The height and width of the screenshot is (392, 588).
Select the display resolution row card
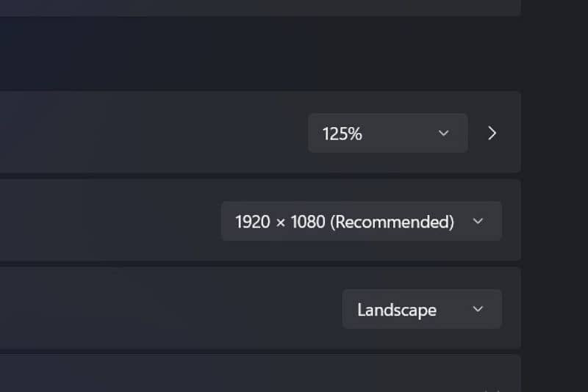[x=110, y=221]
